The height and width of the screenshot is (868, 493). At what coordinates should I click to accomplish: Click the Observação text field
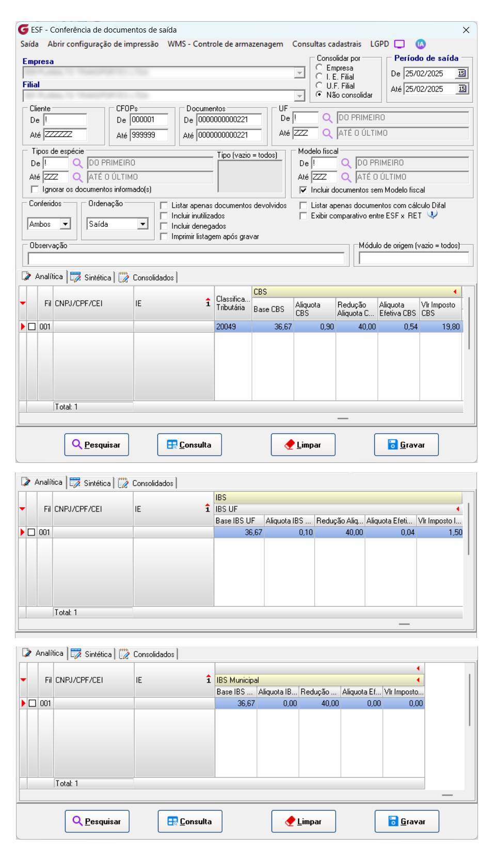click(x=186, y=258)
